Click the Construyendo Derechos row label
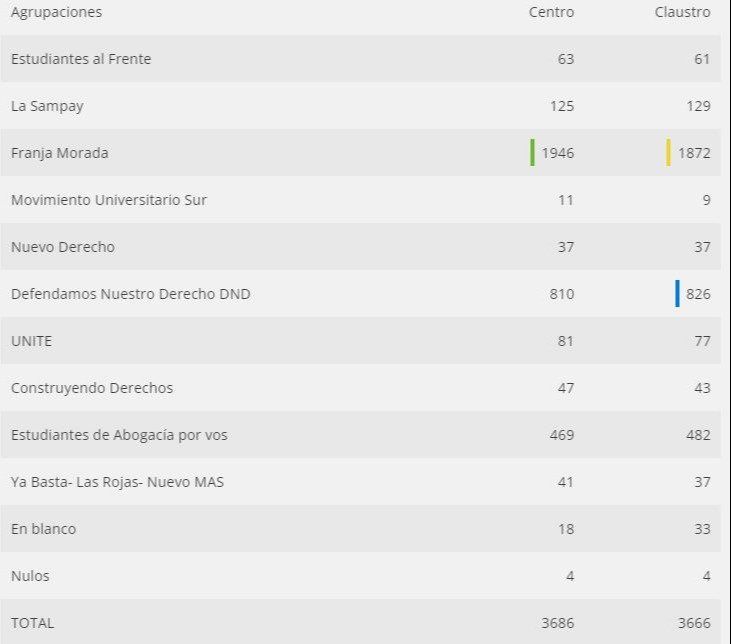The image size is (731, 644). pos(92,388)
